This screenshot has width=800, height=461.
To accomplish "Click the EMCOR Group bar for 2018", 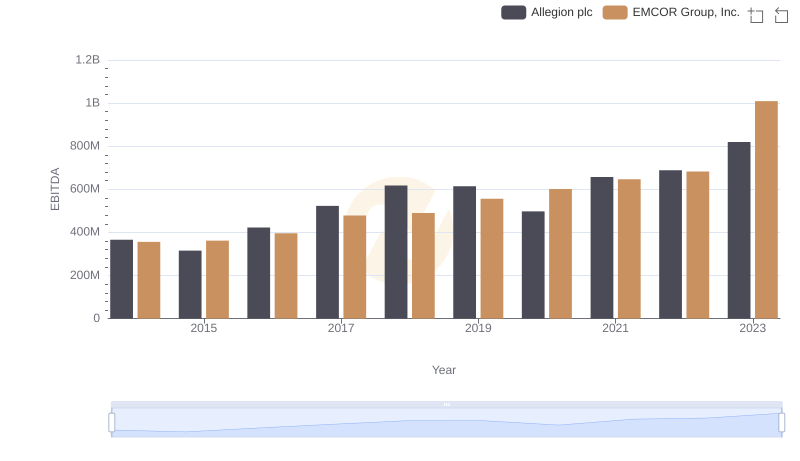I will click(423, 266).
